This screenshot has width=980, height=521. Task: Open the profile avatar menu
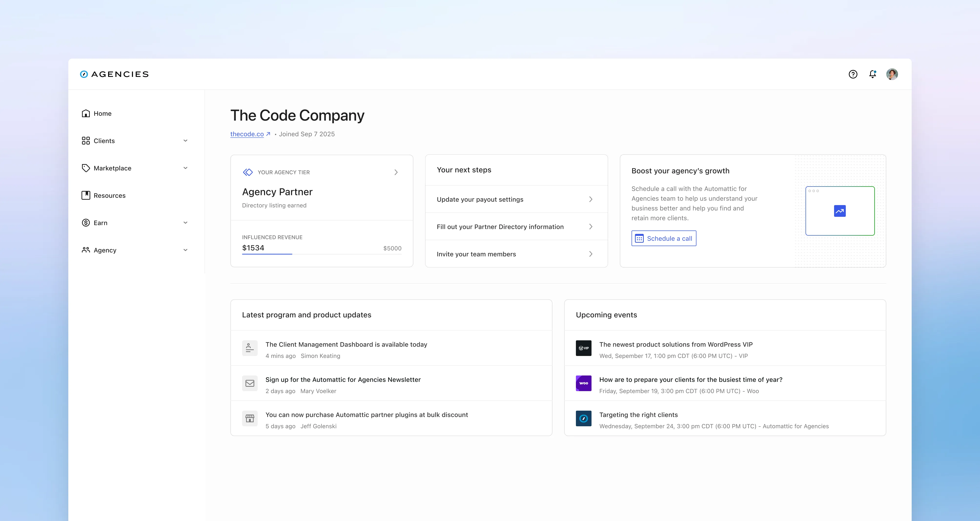(892, 74)
